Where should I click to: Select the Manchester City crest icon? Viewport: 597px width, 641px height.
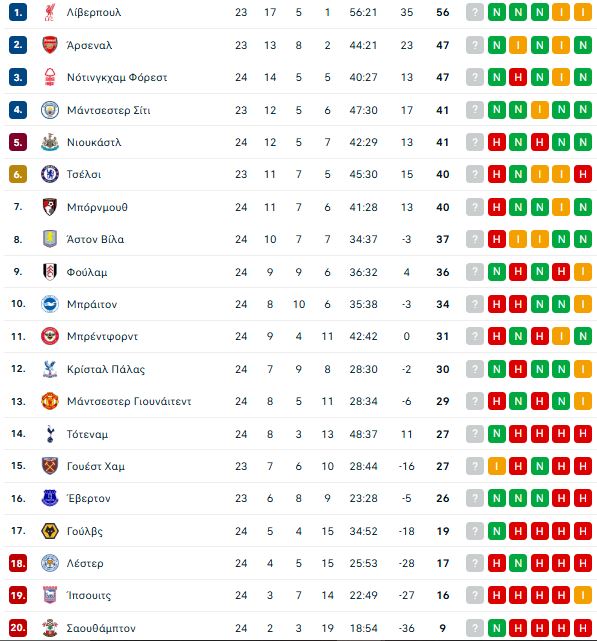click(x=50, y=110)
